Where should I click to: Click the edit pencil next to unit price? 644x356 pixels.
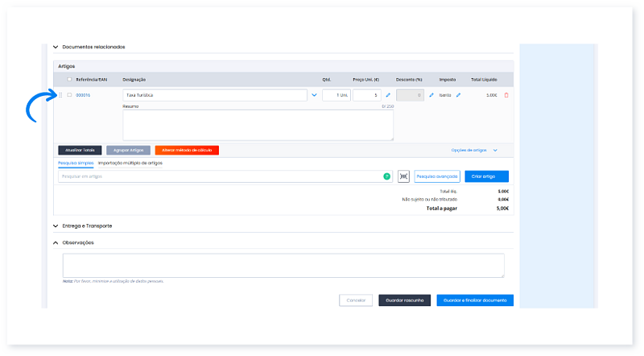click(388, 95)
